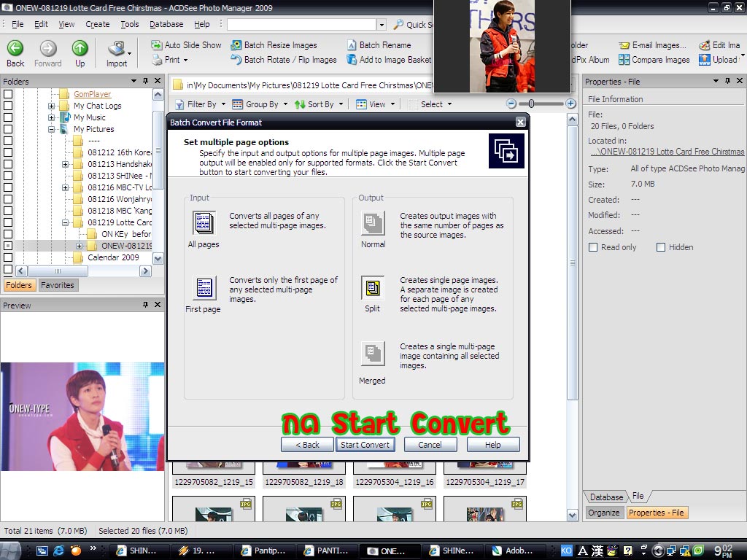The width and height of the screenshot is (747, 560).
Task: Click the Start Convert button
Action: coord(365,444)
